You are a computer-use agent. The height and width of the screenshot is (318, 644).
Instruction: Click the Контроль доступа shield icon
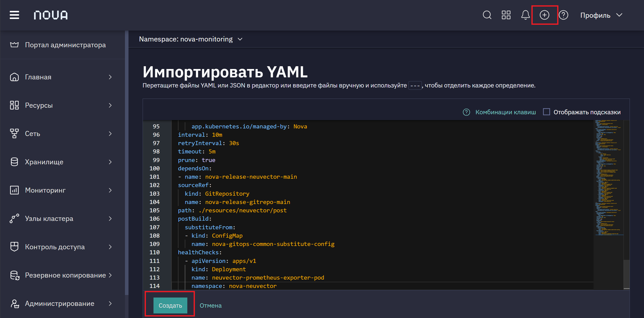[x=14, y=247]
